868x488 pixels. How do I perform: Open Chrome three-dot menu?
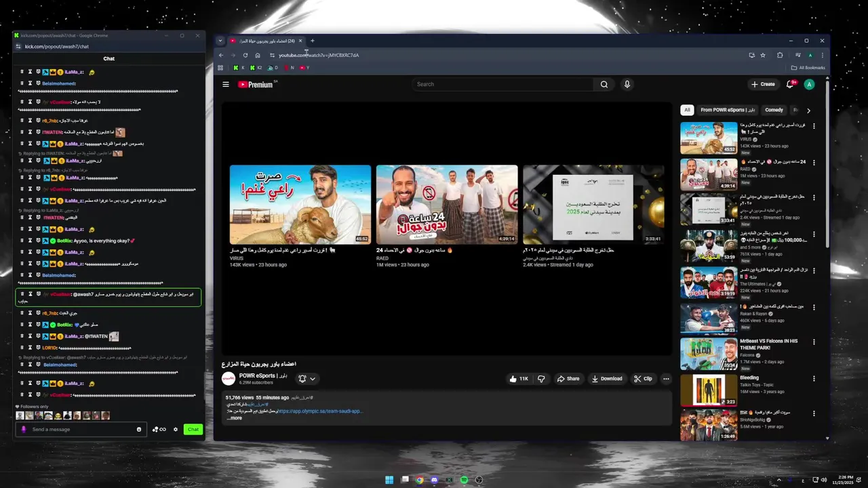click(823, 55)
